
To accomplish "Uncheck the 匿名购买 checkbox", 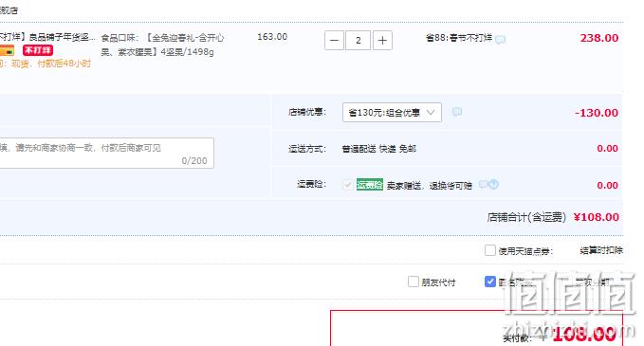I will point(490,282).
